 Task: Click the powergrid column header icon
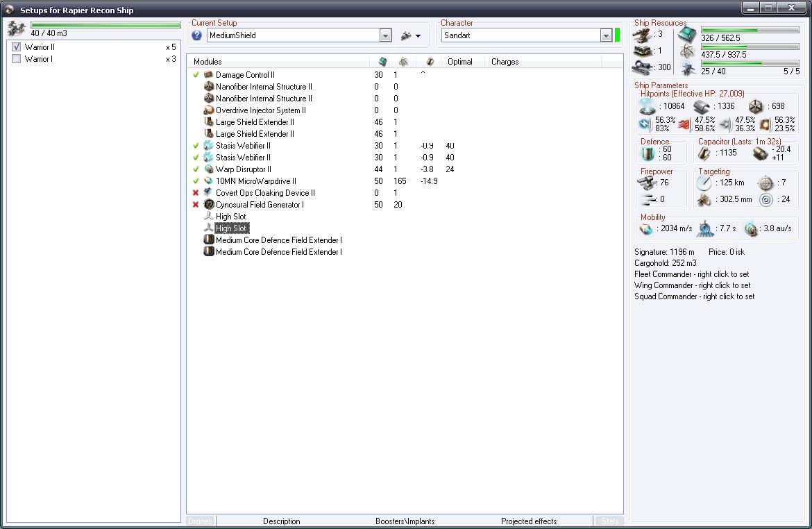[403, 62]
